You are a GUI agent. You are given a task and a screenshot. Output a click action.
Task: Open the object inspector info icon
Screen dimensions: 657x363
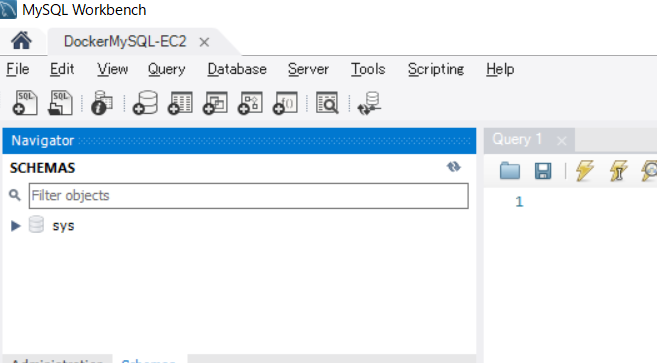(102, 103)
